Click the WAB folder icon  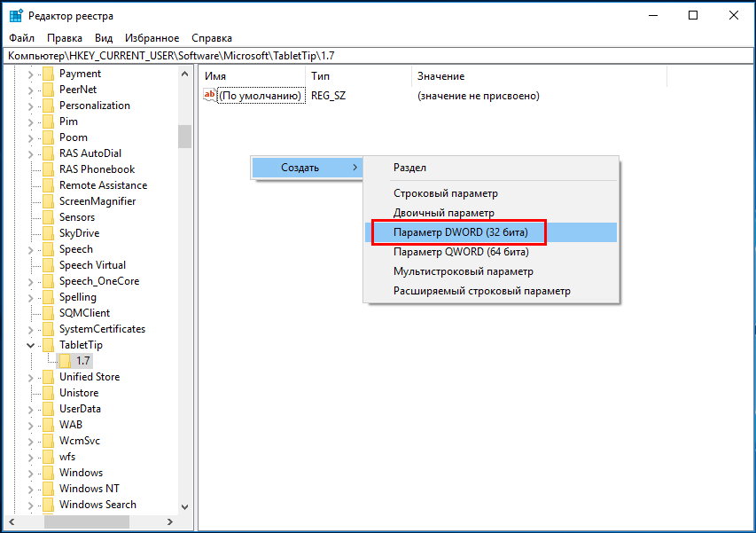click(x=48, y=425)
